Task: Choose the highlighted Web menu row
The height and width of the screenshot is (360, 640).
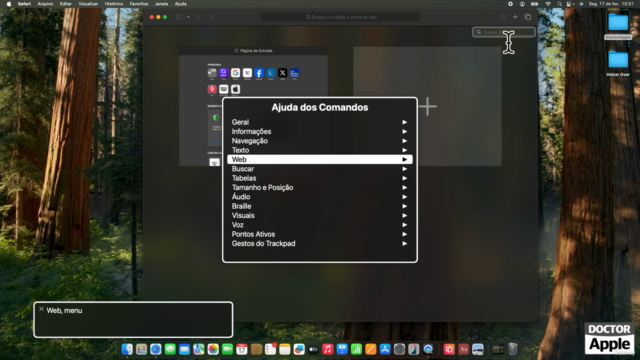Action: tap(320, 160)
